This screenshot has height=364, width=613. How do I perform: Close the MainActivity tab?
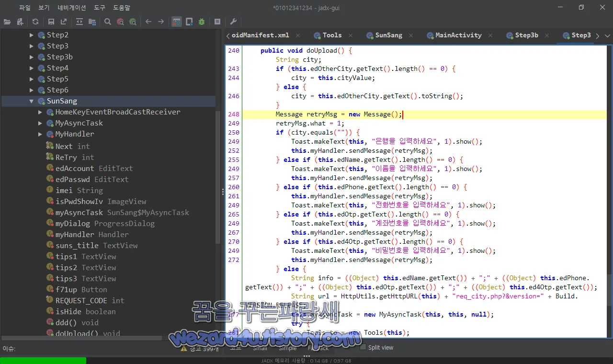(x=490, y=35)
